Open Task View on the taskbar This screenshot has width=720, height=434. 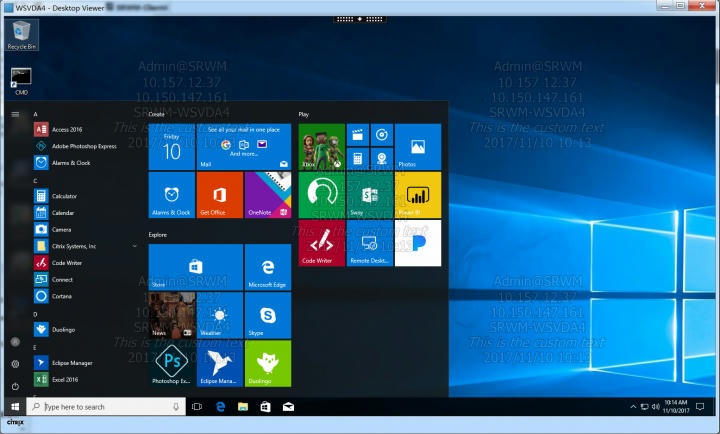coord(197,407)
